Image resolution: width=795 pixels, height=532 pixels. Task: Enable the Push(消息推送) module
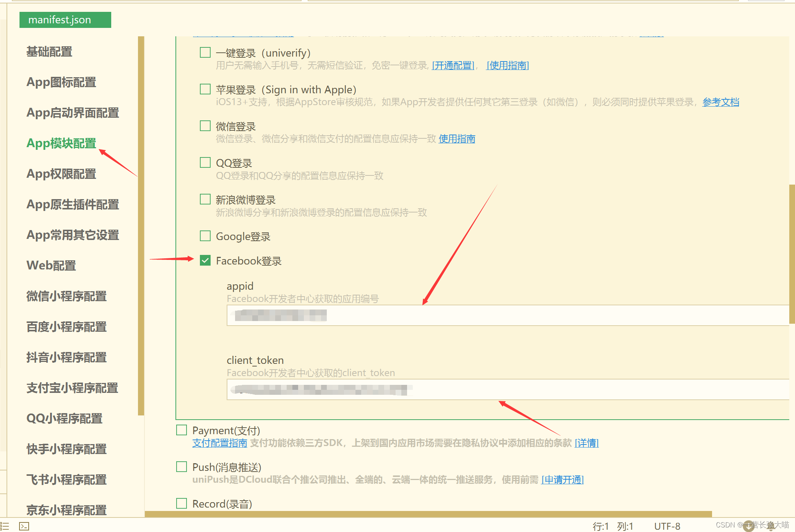[x=181, y=467]
